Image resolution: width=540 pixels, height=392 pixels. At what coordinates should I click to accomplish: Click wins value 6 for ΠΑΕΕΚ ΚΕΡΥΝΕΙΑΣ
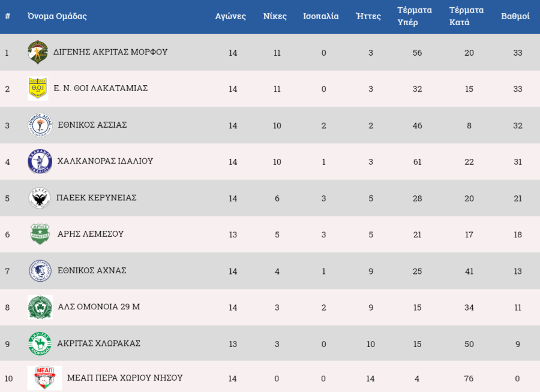tap(277, 198)
